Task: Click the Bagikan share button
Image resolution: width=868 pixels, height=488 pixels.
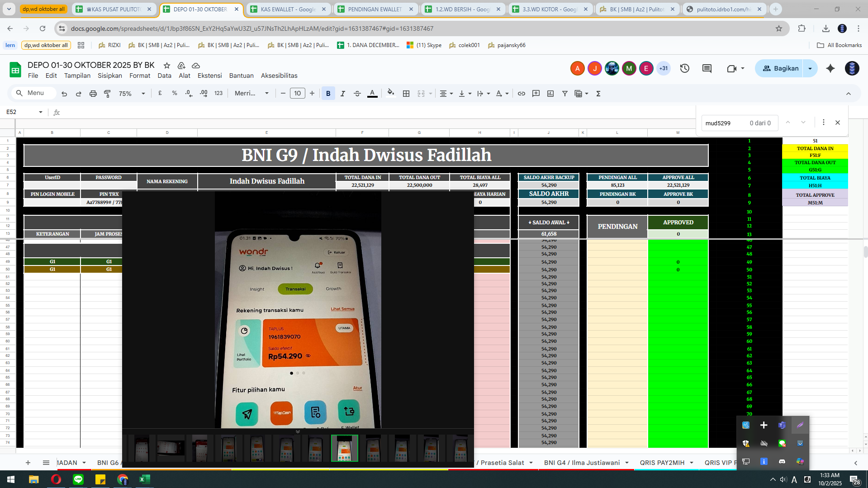Action: 780,68
